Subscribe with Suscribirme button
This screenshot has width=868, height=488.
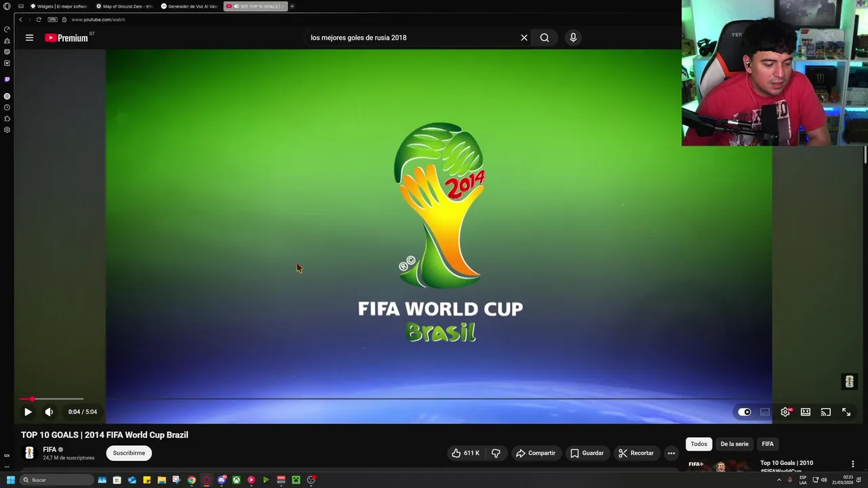(x=129, y=453)
